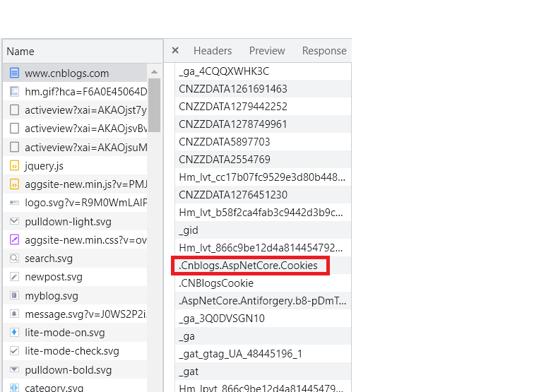Screen dimensions: 558x392
Task: Click the aggsite-new.min.css stylesheet icon
Action: (x=14, y=239)
